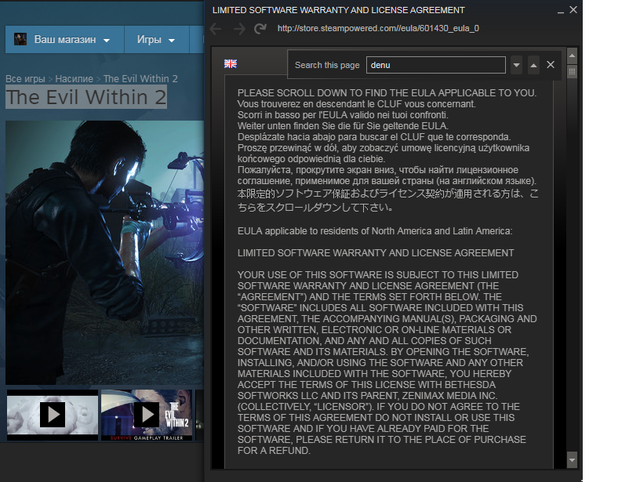Click the user avatar in store menu
Screen dimensions: 640x482
pyautogui.click(x=20, y=39)
